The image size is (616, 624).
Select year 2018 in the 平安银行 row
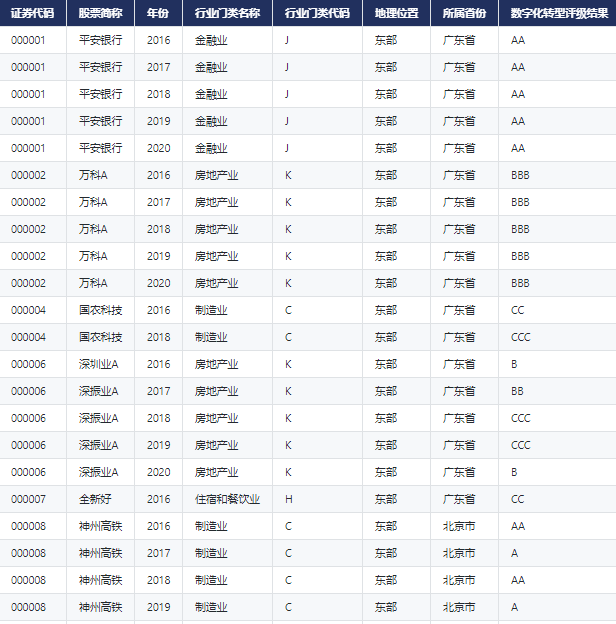(158, 94)
